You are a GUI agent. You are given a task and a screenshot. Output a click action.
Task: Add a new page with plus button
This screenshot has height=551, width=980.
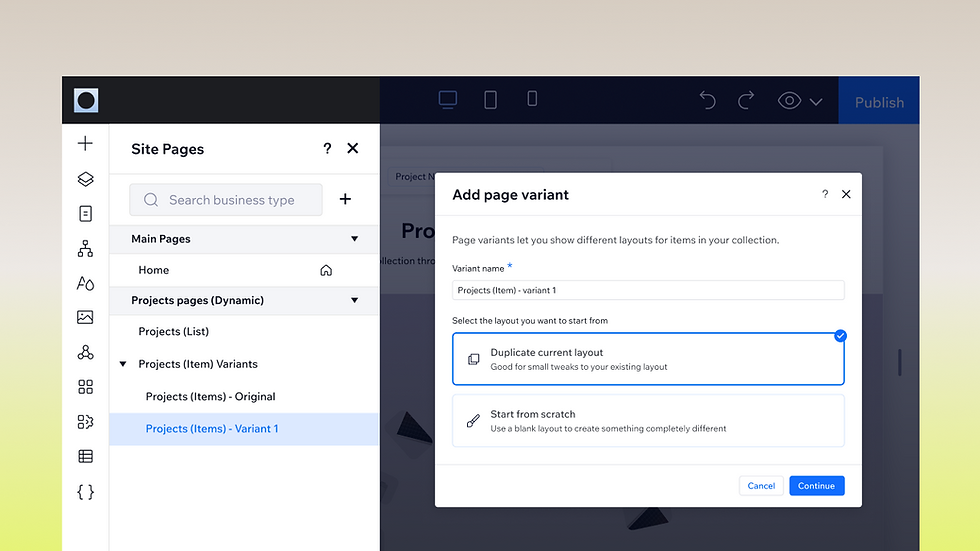point(345,199)
